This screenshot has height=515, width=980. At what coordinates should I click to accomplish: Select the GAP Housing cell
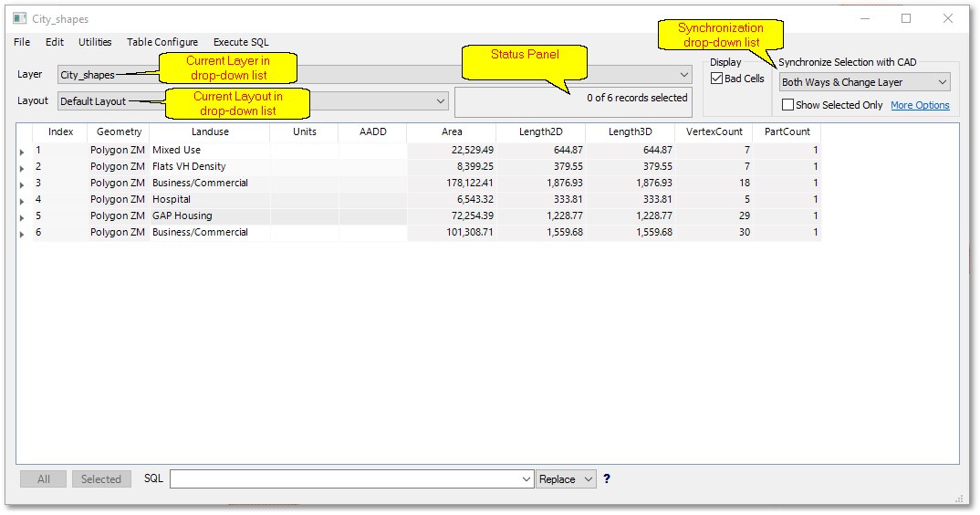click(210, 215)
